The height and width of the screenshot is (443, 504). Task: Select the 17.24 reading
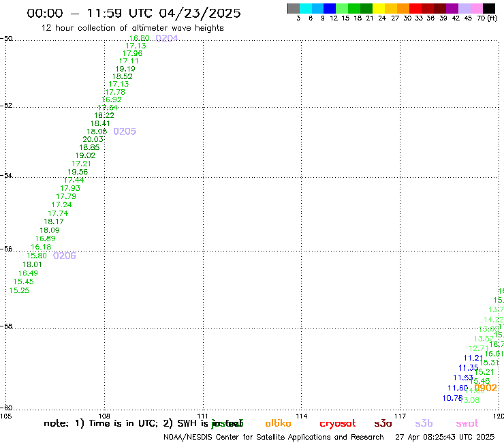coord(61,204)
